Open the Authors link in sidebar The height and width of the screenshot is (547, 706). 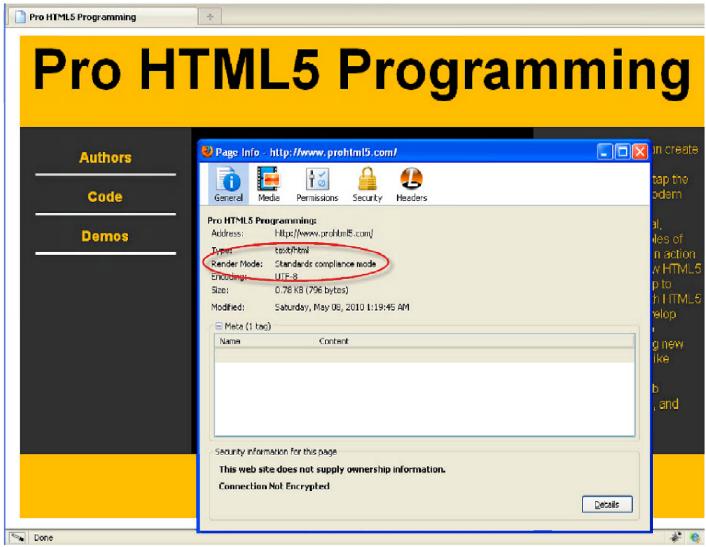click(x=105, y=158)
